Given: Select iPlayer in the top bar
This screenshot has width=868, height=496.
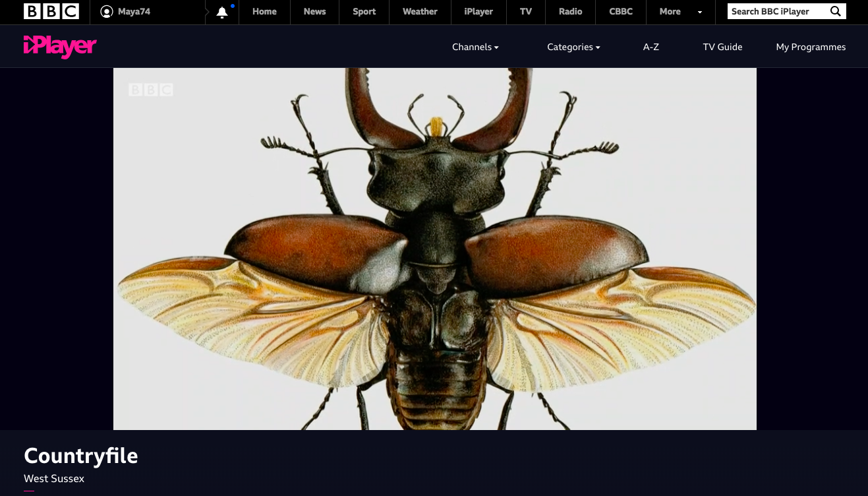Looking at the screenshot, I should (478, 12).
